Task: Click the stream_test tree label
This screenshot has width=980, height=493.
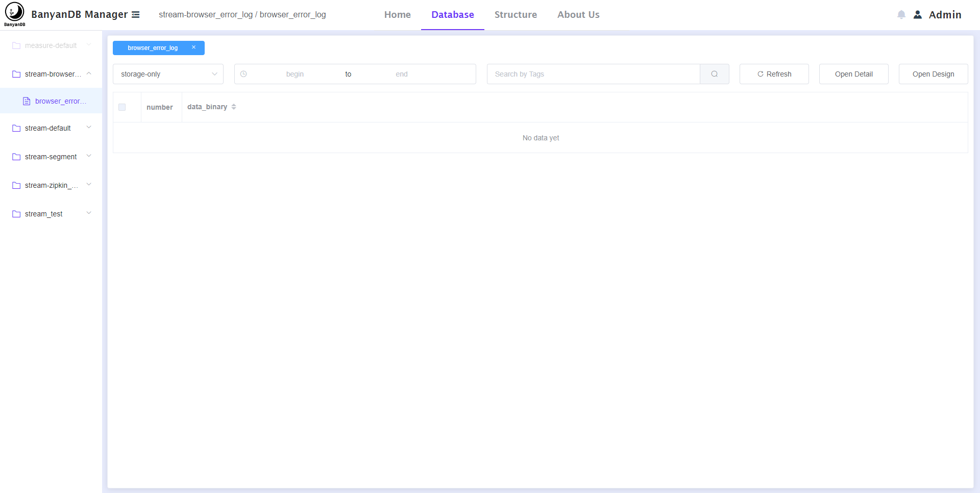Action: click(44, 214)
